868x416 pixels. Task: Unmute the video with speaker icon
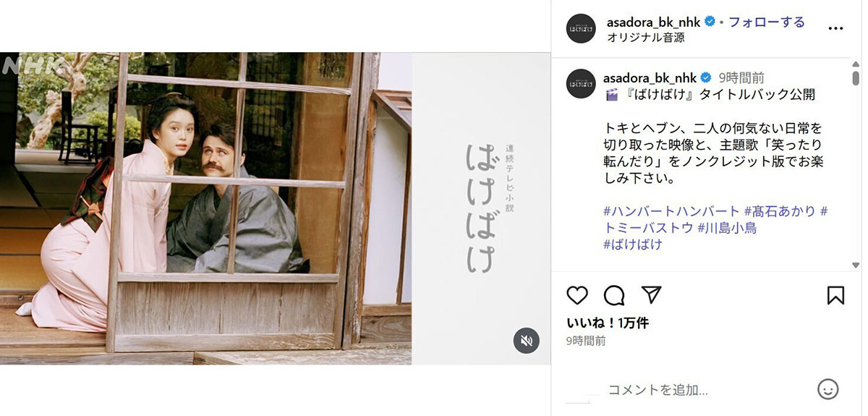point(527,340)
